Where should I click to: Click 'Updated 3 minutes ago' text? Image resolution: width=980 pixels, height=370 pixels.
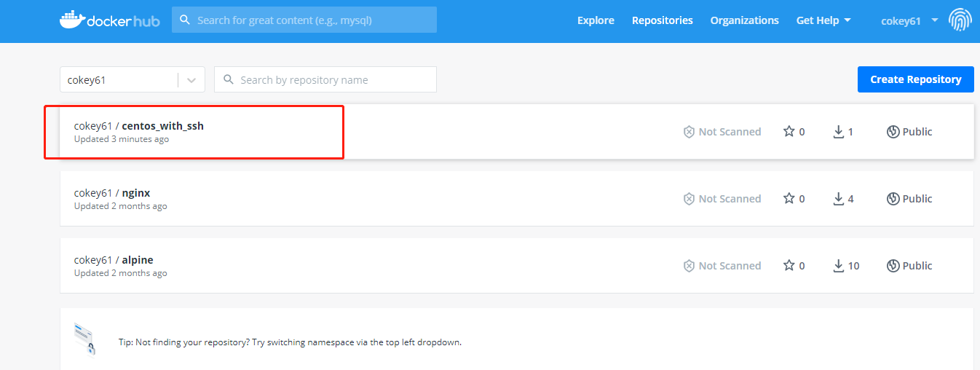[122, 139]
